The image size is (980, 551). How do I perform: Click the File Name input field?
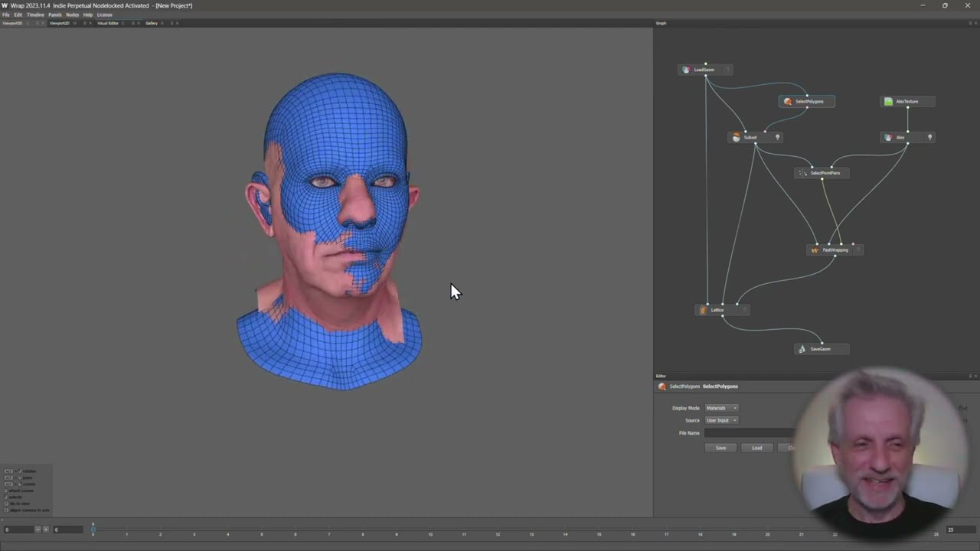(x=749, y=433)
